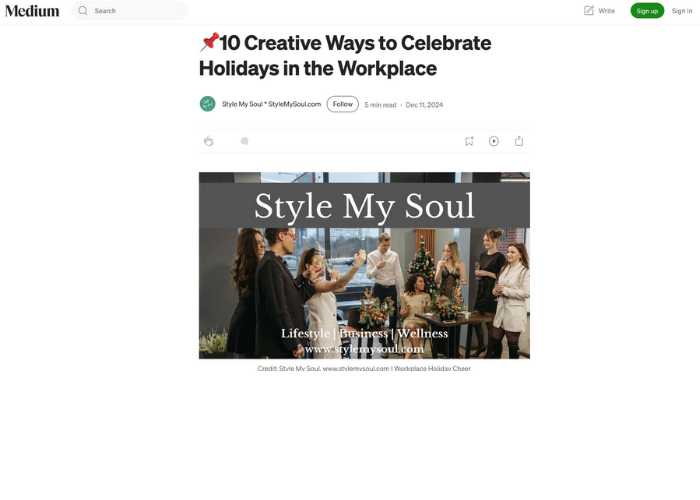
Task: Click the '5 min read' text
Action: pyautogui.click(x=380, y=105)
